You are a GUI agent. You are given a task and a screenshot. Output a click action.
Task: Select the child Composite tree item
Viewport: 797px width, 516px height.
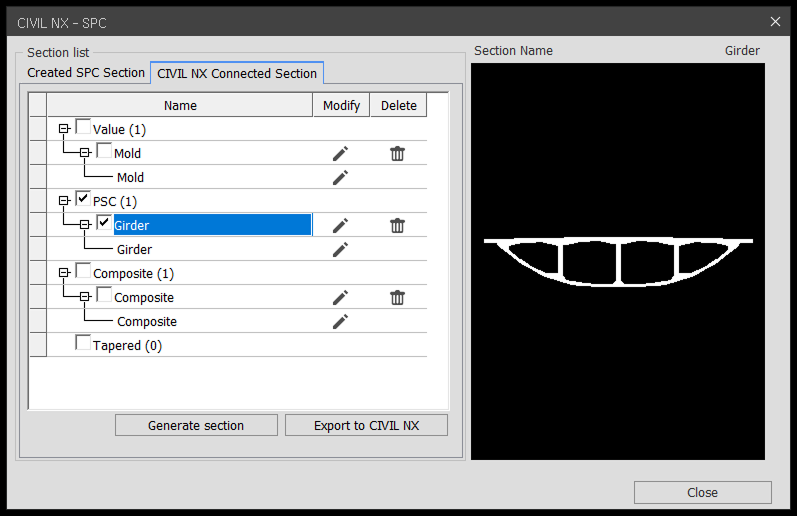[x=147, y=322]
